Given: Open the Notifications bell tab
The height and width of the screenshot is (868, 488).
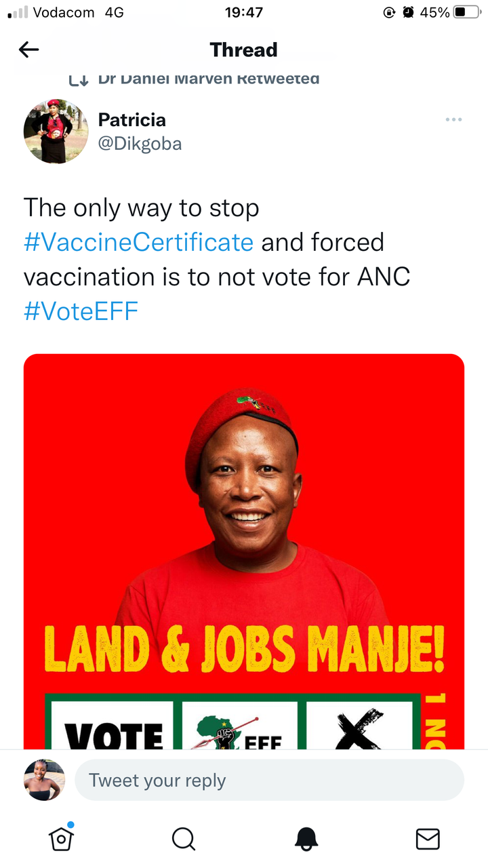Looking at the screenshot, I should point(306,840).
